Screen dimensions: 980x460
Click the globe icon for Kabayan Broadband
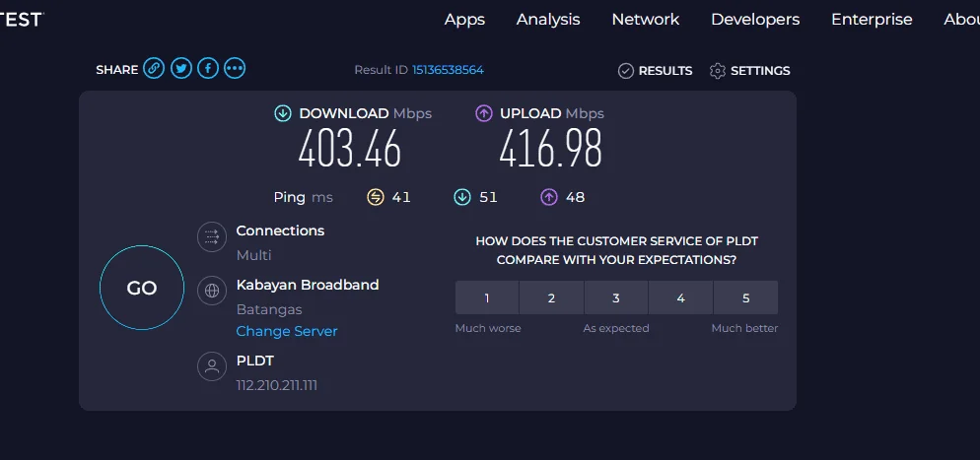coord(212,291)
